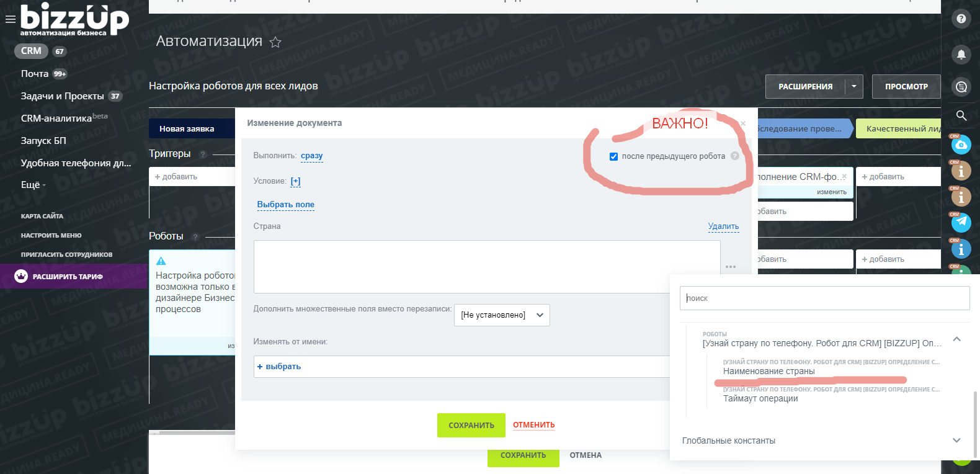Open CRM in the left menu

click(x=31, y=51)
